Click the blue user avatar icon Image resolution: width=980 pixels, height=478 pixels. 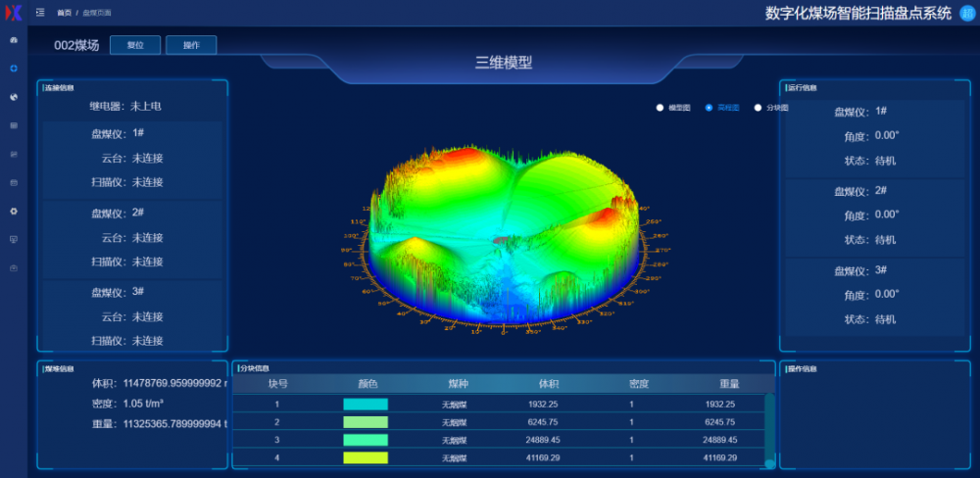tap(966, 13)
